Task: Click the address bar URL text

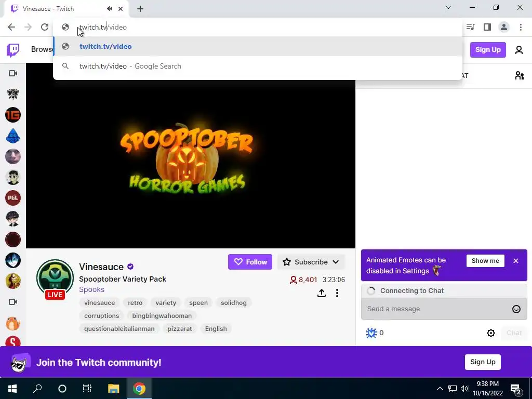Action: coord(103,27)
